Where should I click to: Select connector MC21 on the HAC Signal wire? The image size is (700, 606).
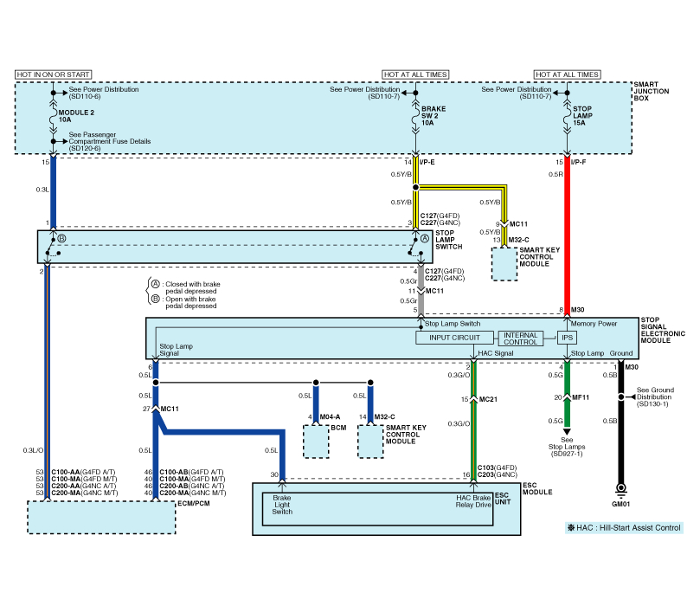[x=472, y=399]
